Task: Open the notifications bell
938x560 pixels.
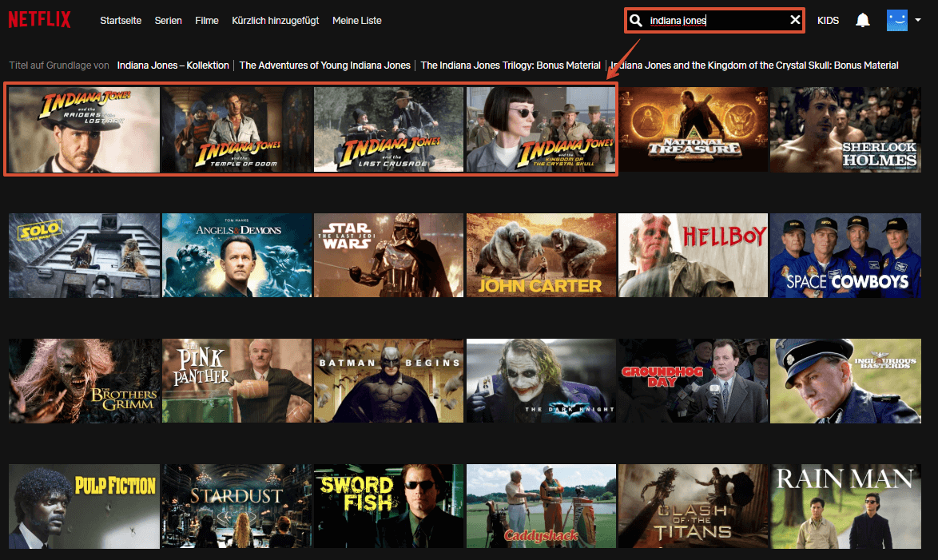Action: click(x=863, y=20)
